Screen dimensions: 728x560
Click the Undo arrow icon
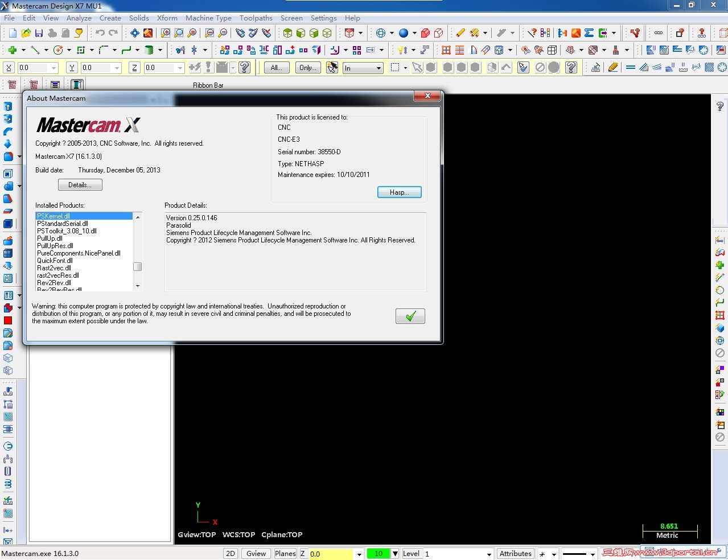pyautogui.click(x=100, y=33)
